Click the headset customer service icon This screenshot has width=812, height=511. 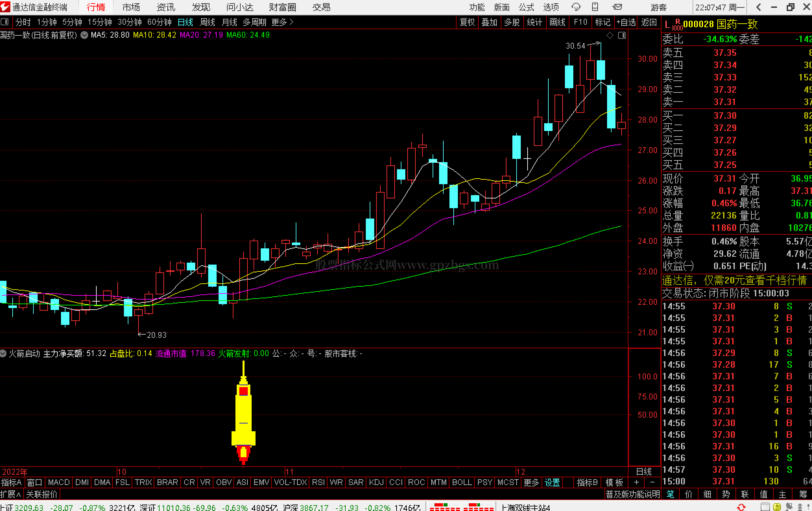576,7
